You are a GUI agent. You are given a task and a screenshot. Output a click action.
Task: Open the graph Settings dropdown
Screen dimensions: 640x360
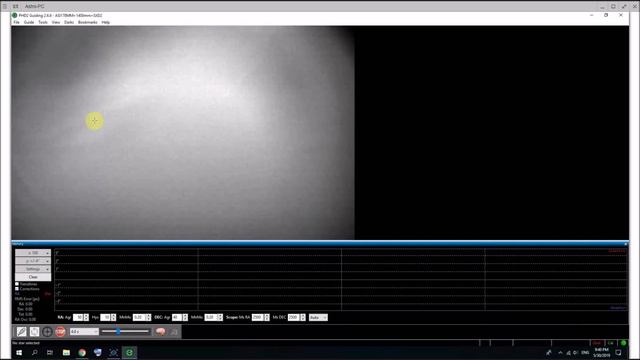tap(33, 269)
